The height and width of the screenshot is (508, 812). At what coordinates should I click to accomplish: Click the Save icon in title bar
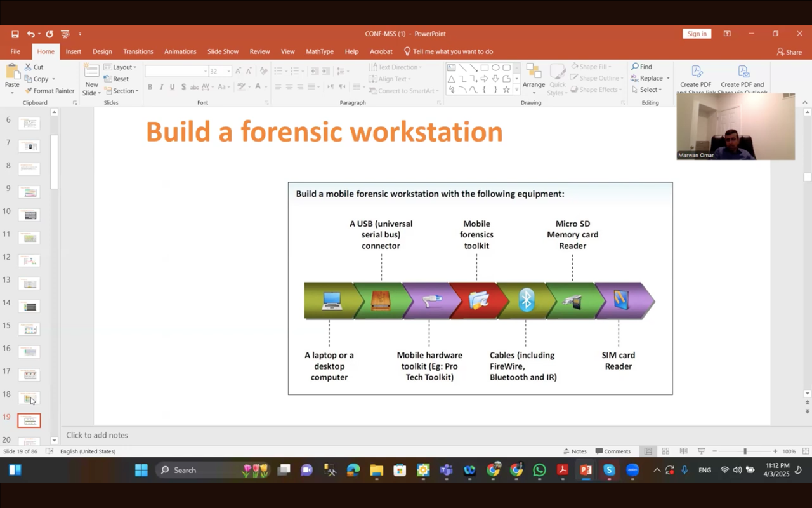[x=15, y=34]
